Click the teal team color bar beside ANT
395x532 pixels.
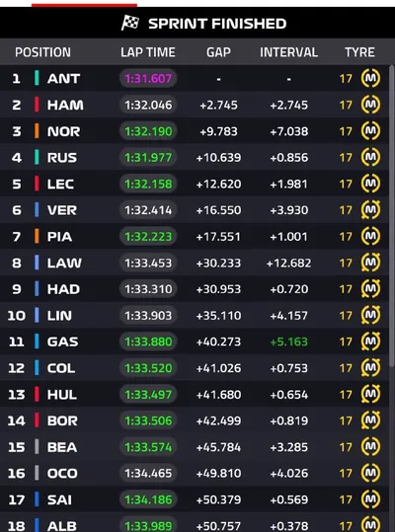point(37,78)
